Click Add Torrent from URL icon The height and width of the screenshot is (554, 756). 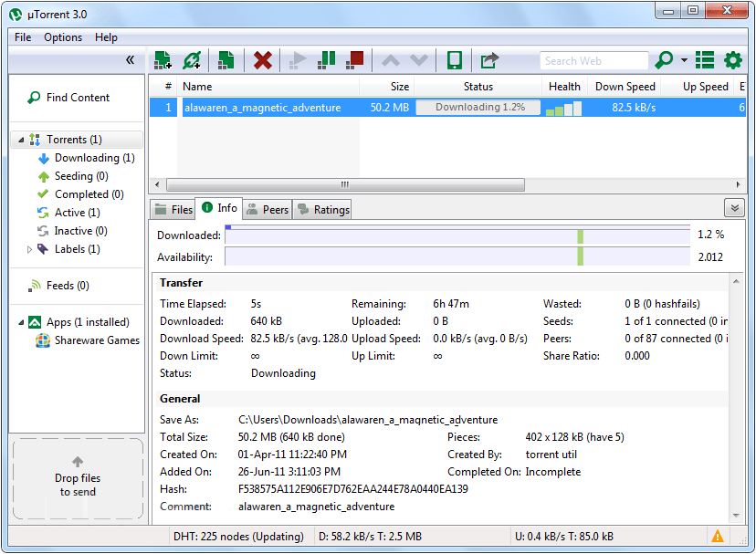[x=192, y=60]
